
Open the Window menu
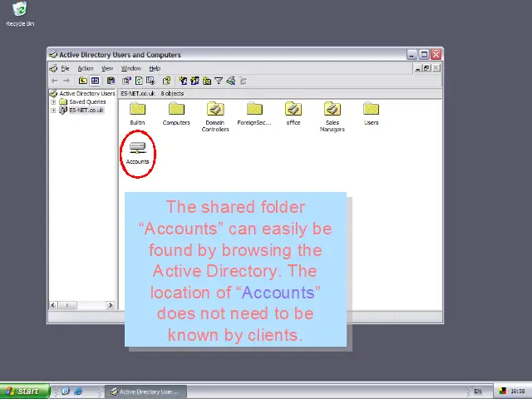pyautogui.click(x=131, y=68)
